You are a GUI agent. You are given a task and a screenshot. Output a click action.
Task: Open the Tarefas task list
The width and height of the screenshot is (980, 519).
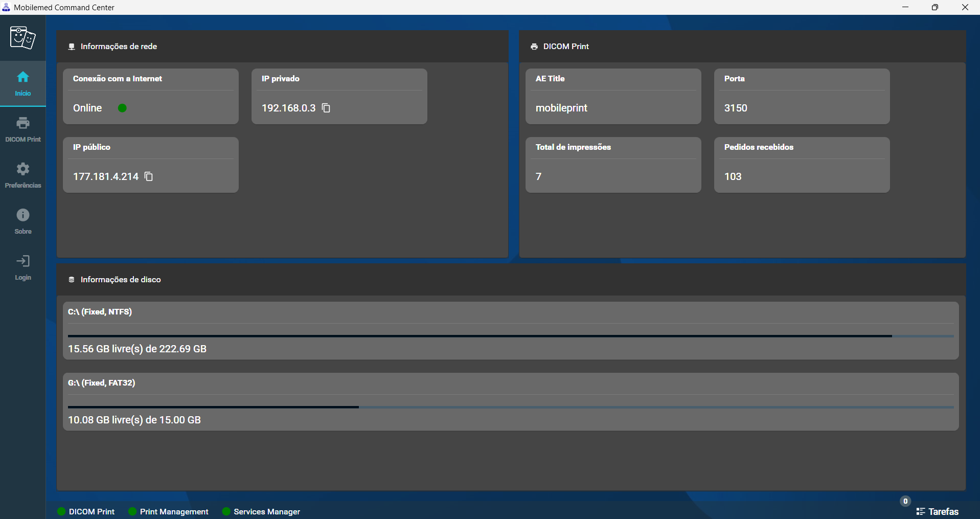pyautogui.click(x=938, y=511)
